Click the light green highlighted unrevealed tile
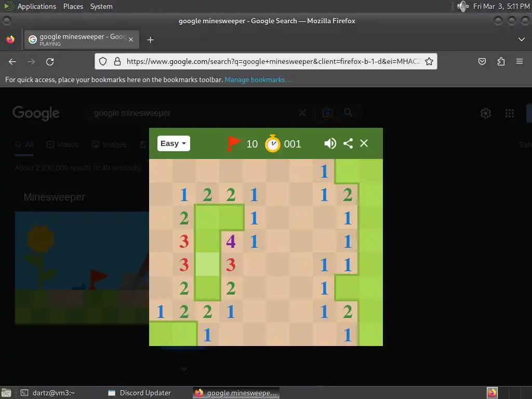Image resolution: width=532 pixels, height=399 pixels. pyautogui.click(x=207, y=264)
